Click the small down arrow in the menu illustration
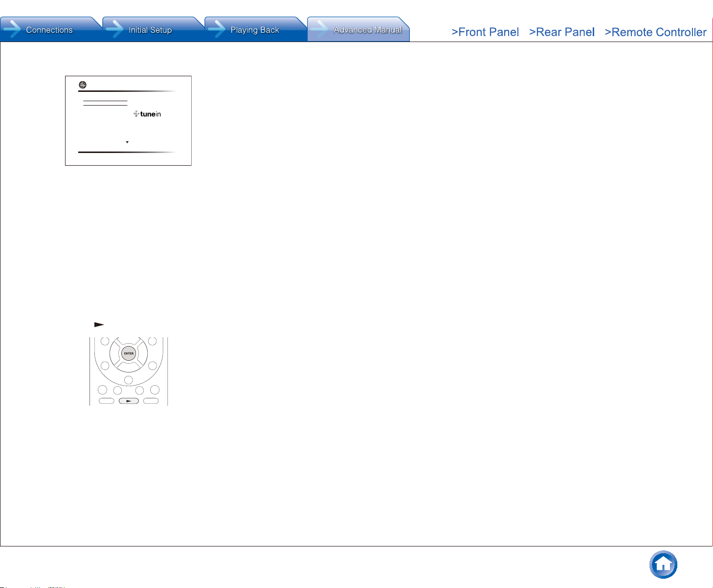 point(127,142)
